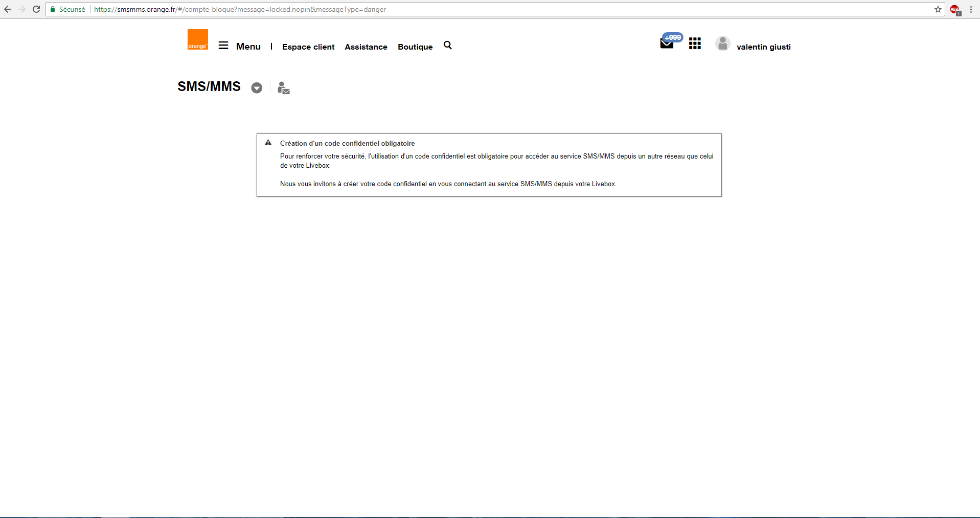980x518 pixels.
Task: Select Boutique in the navigation bar
Action: tap(415, 47)
